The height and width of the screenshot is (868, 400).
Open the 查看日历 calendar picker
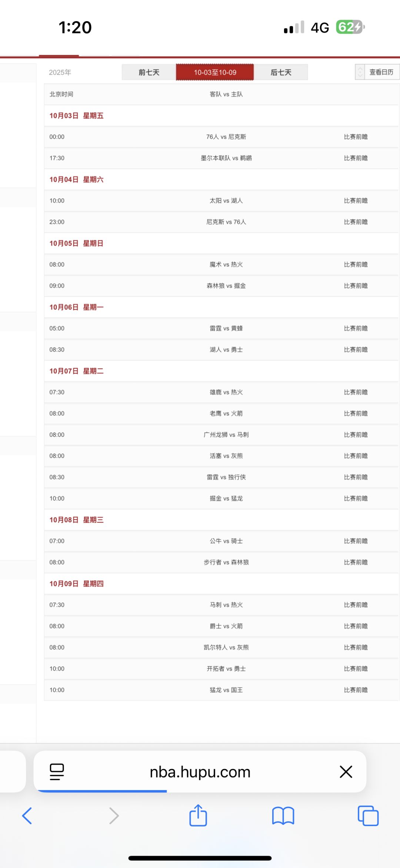pyautogui.click(x=381, y=72)
